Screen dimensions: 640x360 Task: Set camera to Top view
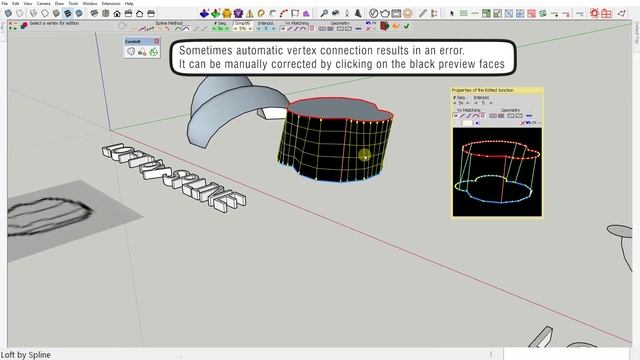pos(106,13)
